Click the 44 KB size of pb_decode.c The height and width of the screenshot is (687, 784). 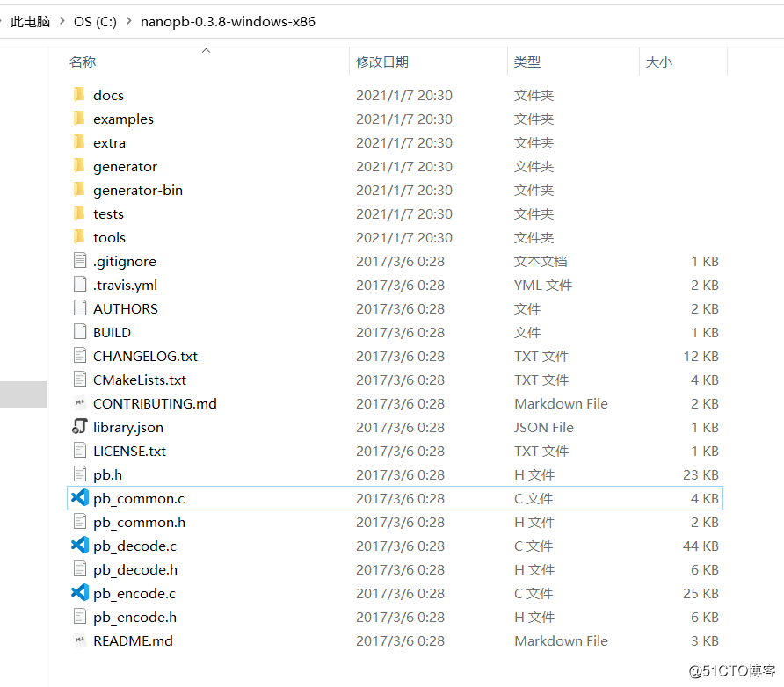(x=701, y=546)
